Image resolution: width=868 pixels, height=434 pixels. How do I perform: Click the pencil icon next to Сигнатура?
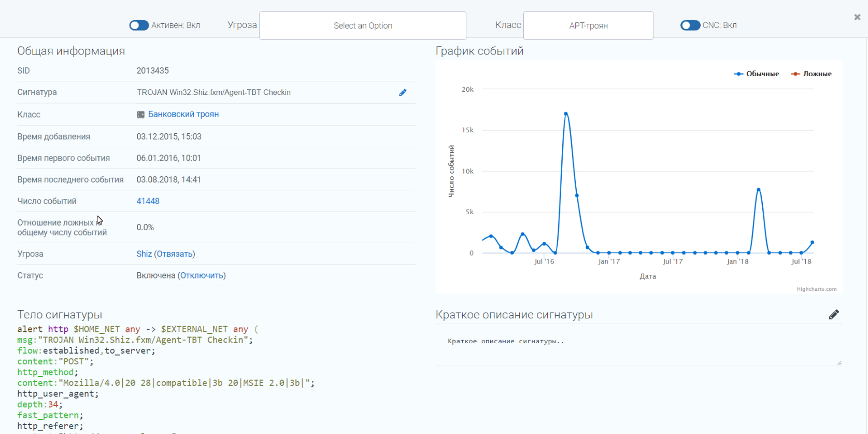(x=403, y=93)
